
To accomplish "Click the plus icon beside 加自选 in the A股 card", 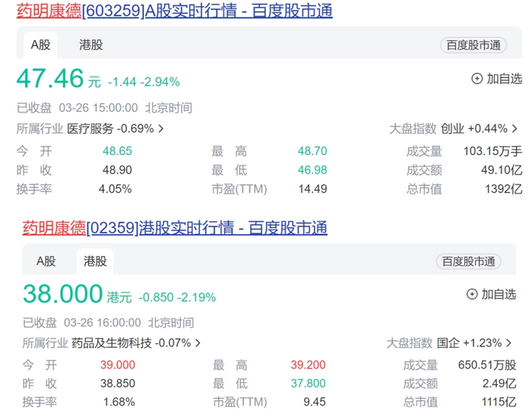I will point(477,78).
